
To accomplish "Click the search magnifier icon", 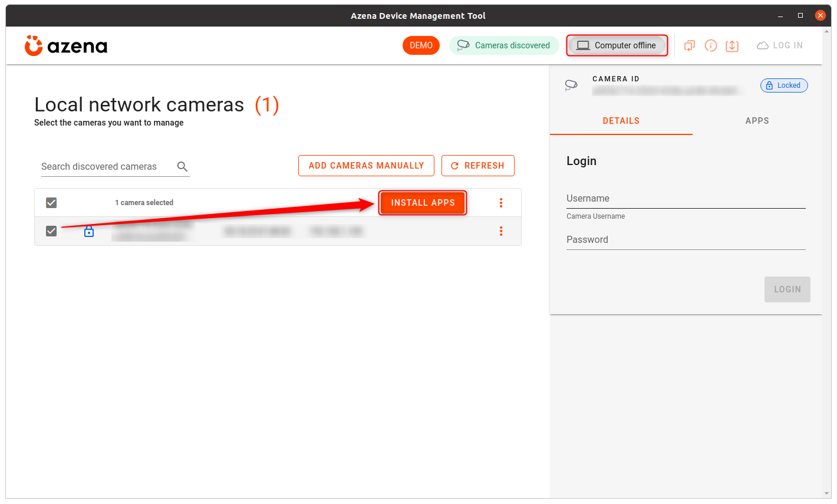I will pos(183,167).
